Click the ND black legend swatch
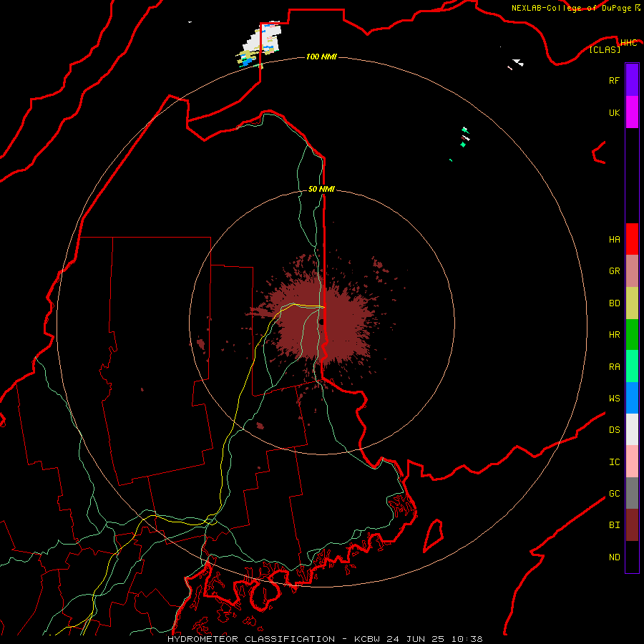 coord(632,557)
